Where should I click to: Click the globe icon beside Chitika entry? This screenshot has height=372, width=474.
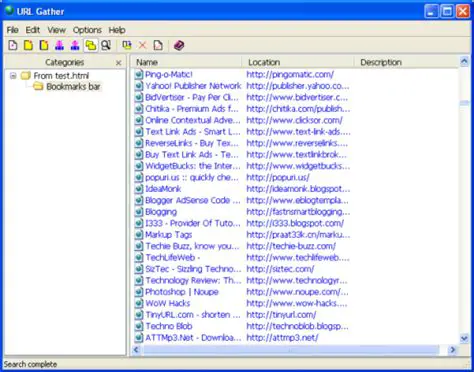pyautogui.click(x=139, y=109)
